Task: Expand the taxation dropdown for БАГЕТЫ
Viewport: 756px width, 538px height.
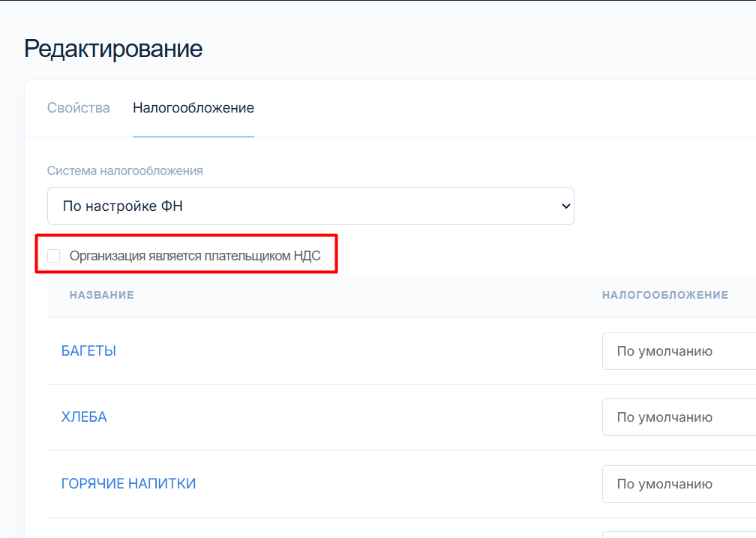Action: (679, 351)
